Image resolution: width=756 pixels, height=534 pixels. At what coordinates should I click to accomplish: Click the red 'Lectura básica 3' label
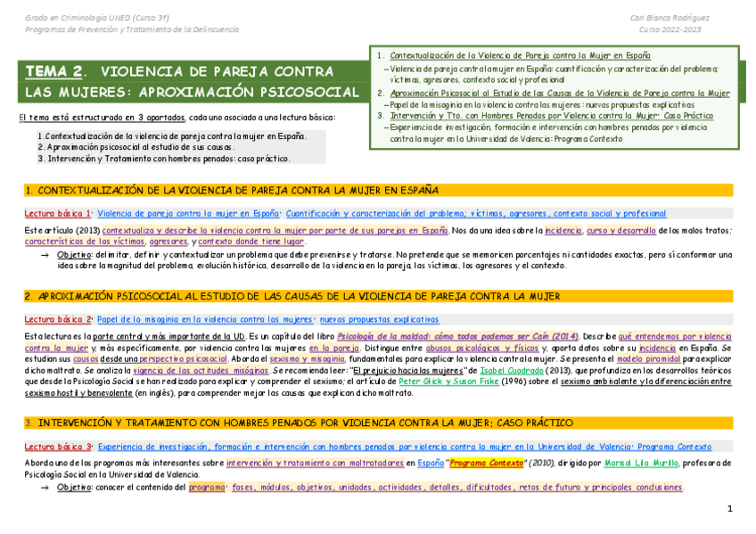[58, 447]
